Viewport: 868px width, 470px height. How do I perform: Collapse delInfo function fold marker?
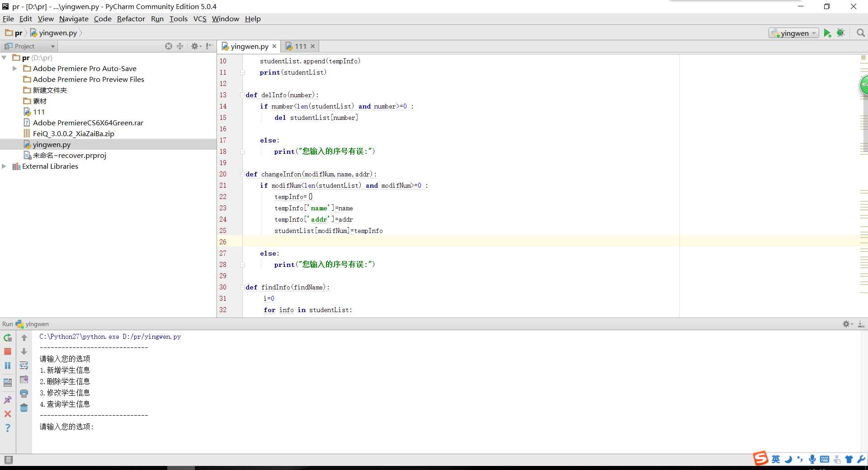[242, 95]
